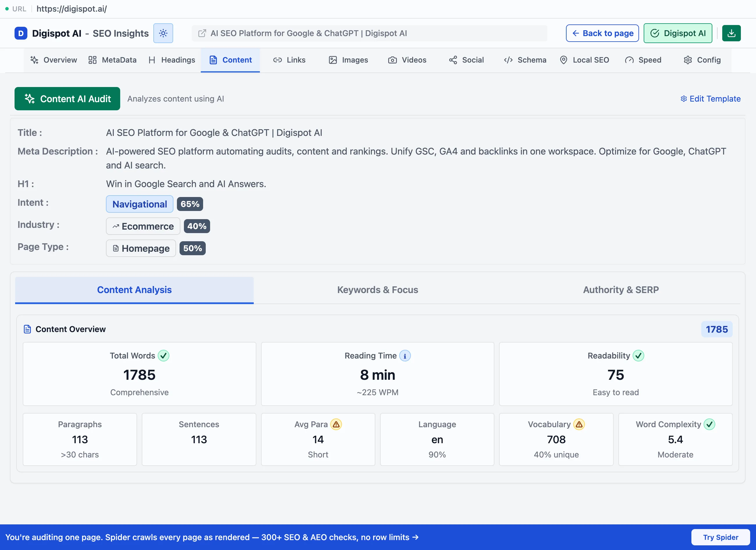The width and height of the screenshot is (756, 550).
Task: Click the Avg Para warning icon
Action: 336,424
